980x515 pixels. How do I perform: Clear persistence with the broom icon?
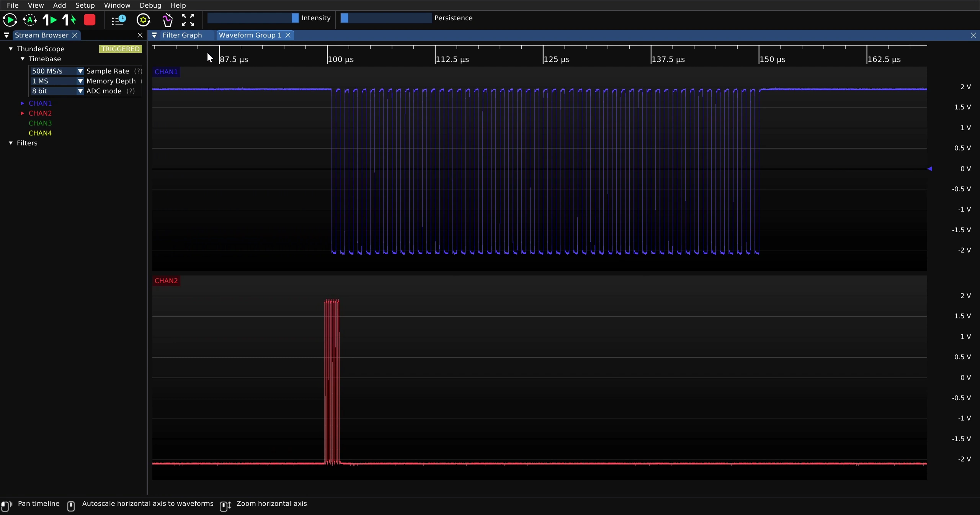click(167, 20)
